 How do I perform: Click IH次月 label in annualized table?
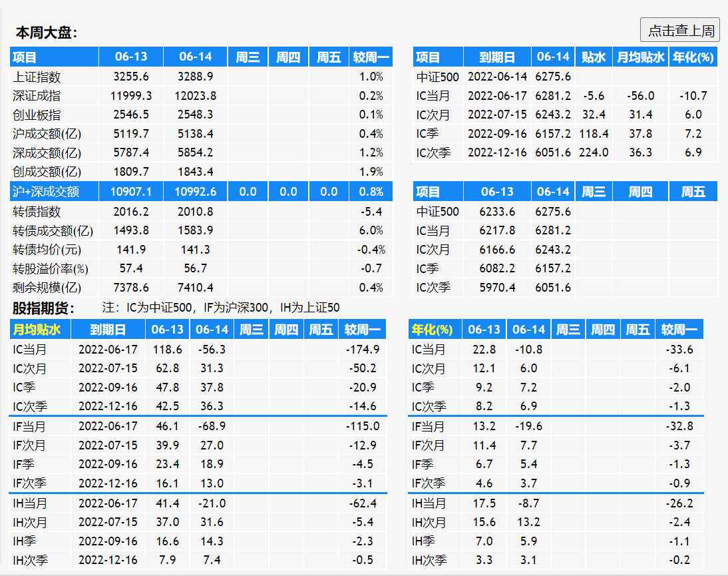point(429,523)
